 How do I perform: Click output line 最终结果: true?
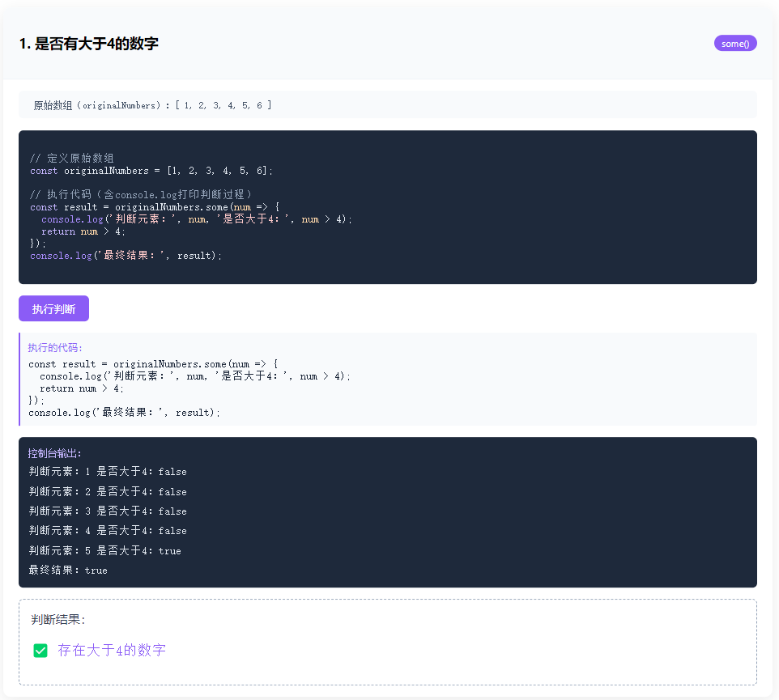[68, 571]
